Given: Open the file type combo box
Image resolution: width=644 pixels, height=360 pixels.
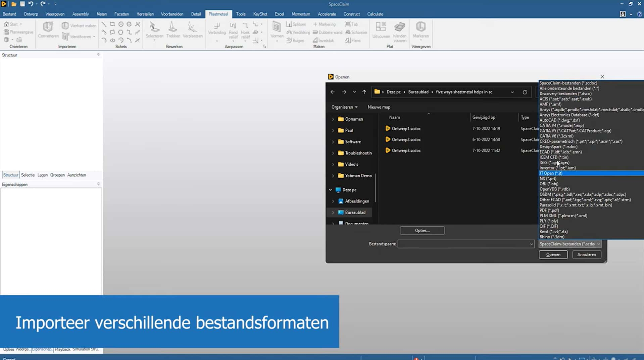Looking at the screenshot, I should 570,244.
